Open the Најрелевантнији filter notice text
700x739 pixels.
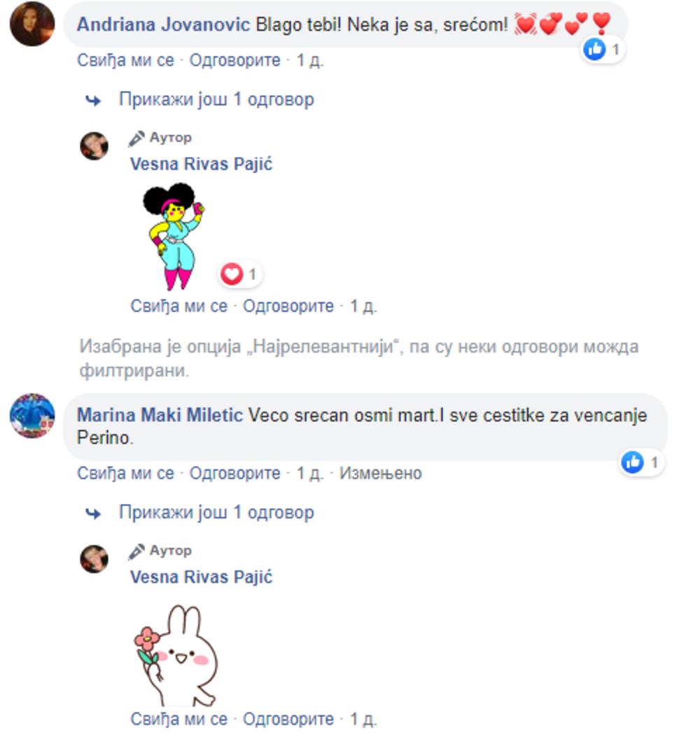pos(358,358)
